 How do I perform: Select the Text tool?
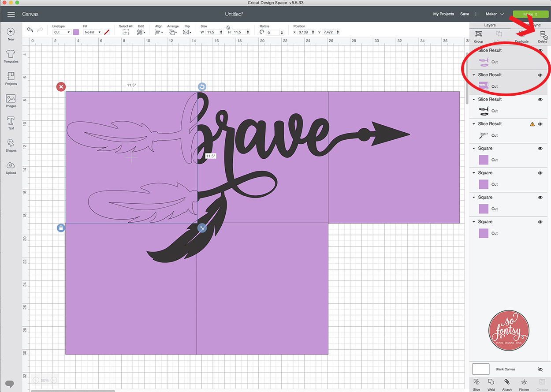(x=11, y=123)
